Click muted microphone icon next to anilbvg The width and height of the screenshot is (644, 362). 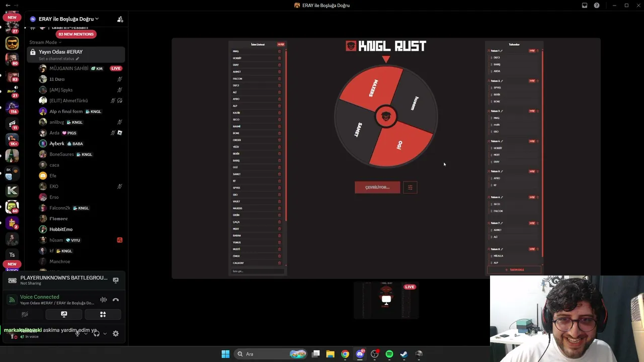point(119,122)
